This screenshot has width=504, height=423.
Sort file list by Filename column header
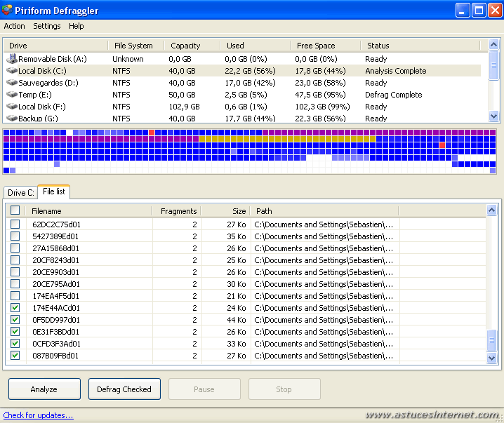(x=88, y=211)
